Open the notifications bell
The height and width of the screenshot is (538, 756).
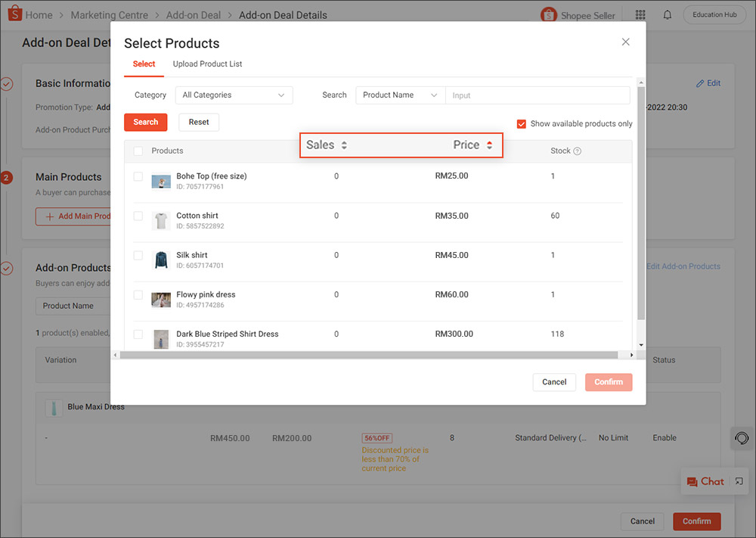tap(667, 14)
